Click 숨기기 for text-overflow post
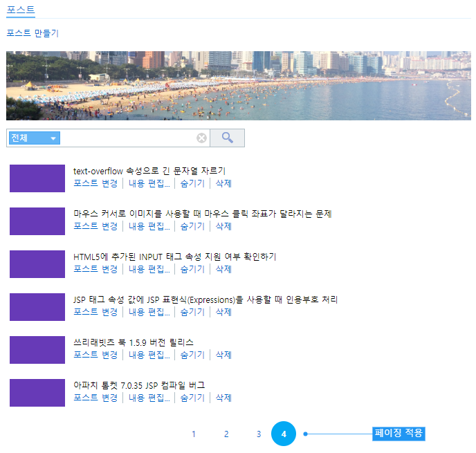Image resolution: width=476 pixels, height=453 pixels. tap(192, 183)
